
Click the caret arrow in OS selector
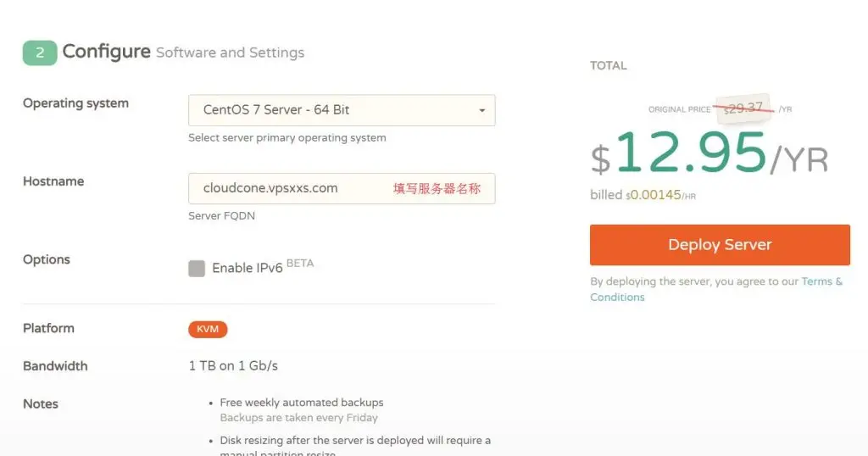tap(481, 110)
